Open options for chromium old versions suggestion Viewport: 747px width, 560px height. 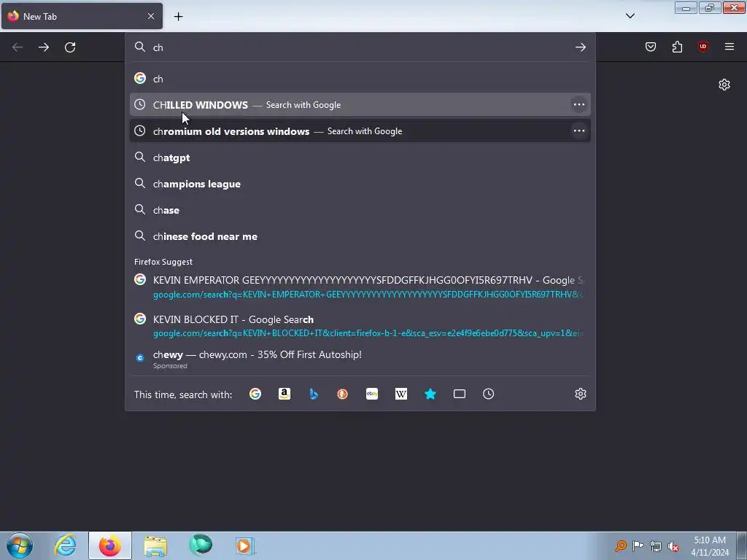point(578,131)
